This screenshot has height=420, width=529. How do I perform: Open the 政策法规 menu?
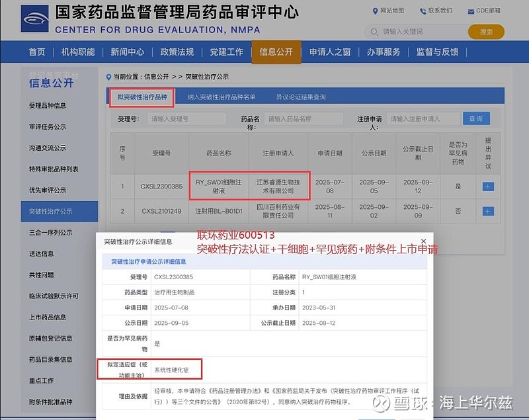pyautogui.click(x=177, y=52)
